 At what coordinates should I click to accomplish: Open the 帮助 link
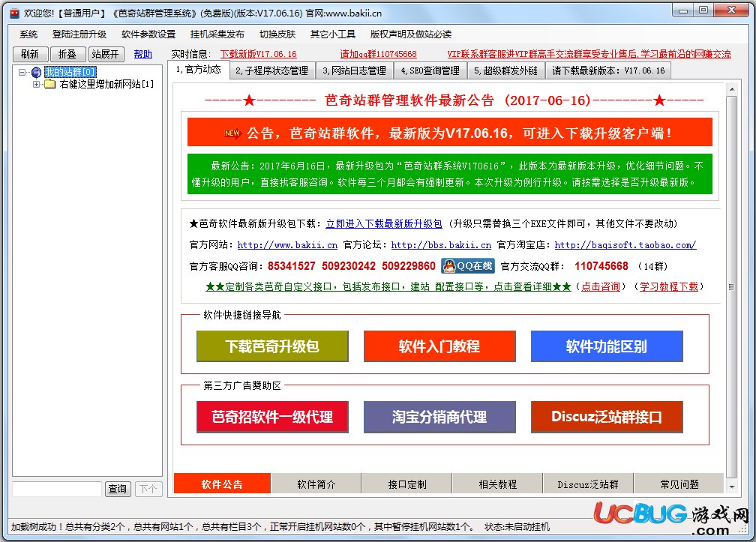click(142, 54)
